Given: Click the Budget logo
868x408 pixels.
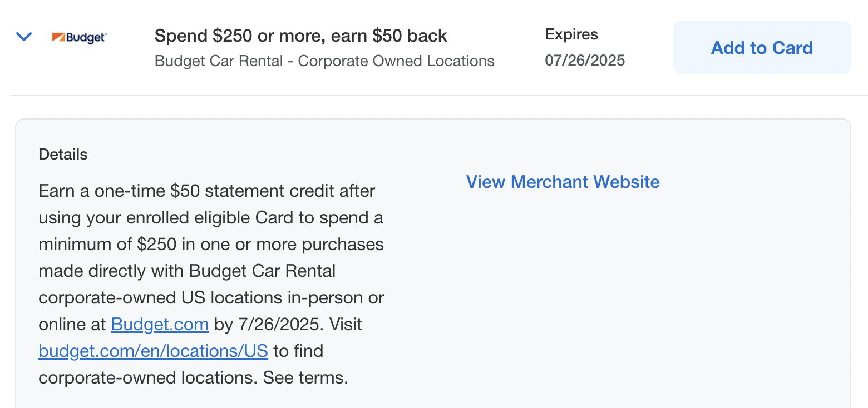Looking at the screenshot, I should coord(80,38).
